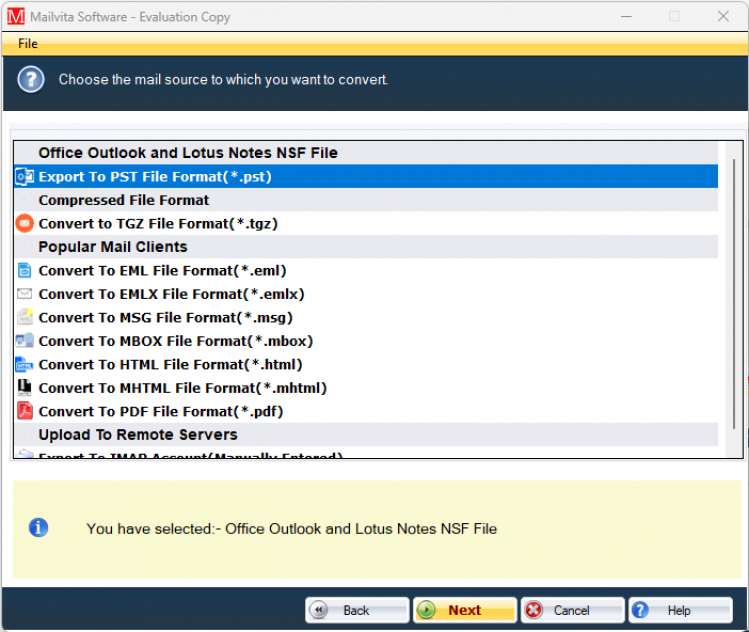Click the Mailvita logo in title bar
This screenshot has width=749, height=632.
point(16,17)
